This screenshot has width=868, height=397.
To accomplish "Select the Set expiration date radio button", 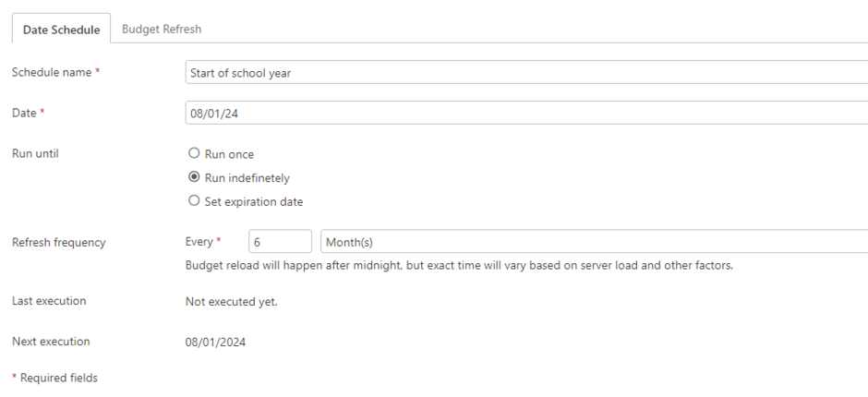I will click(x=194, y=201).
